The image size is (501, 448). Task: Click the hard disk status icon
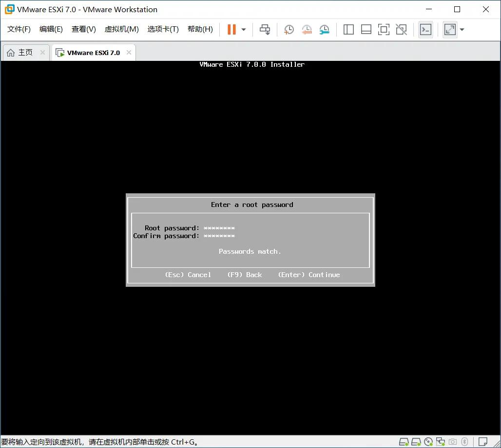pos(404,442)
